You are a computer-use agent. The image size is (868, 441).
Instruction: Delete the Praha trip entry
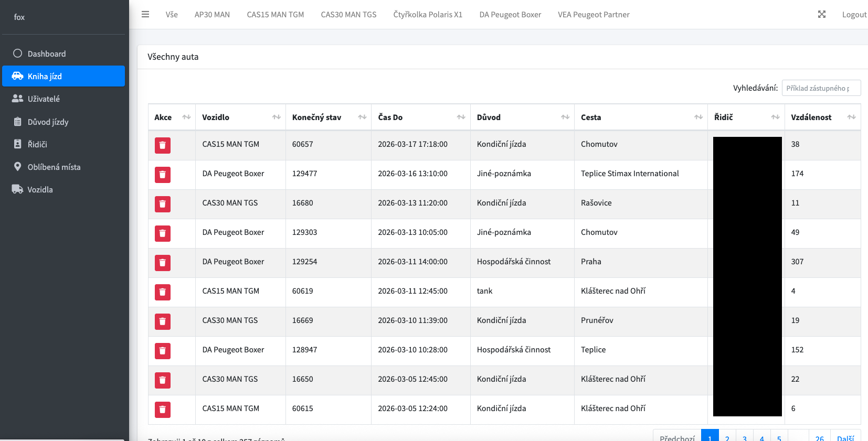163,263
